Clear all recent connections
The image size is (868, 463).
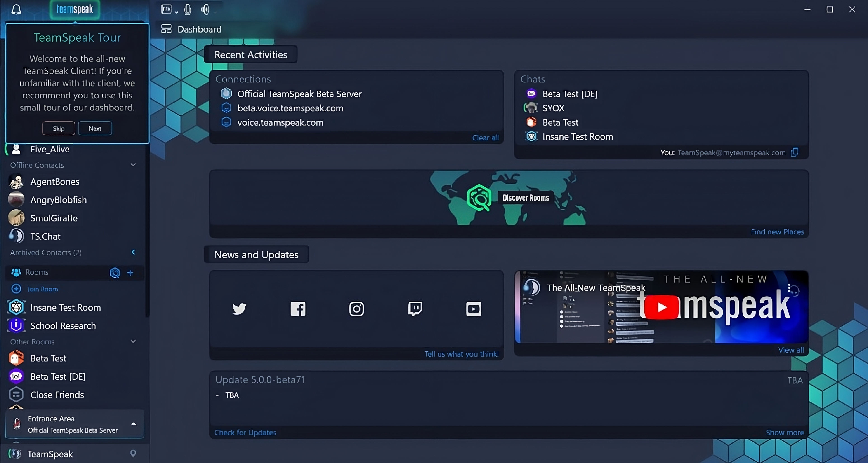(x=485, y=138)
